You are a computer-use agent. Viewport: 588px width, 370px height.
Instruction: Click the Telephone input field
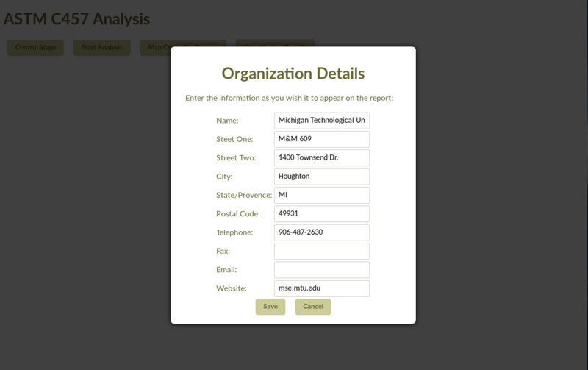pos(322,232)
